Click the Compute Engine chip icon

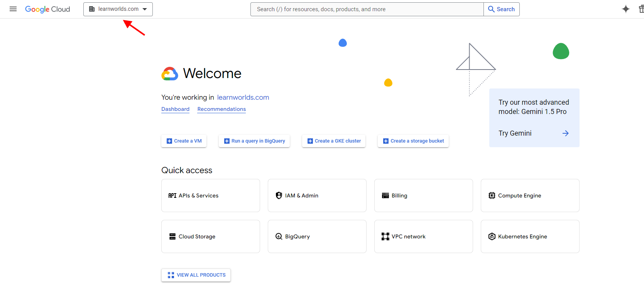click(x=492, y=195)
